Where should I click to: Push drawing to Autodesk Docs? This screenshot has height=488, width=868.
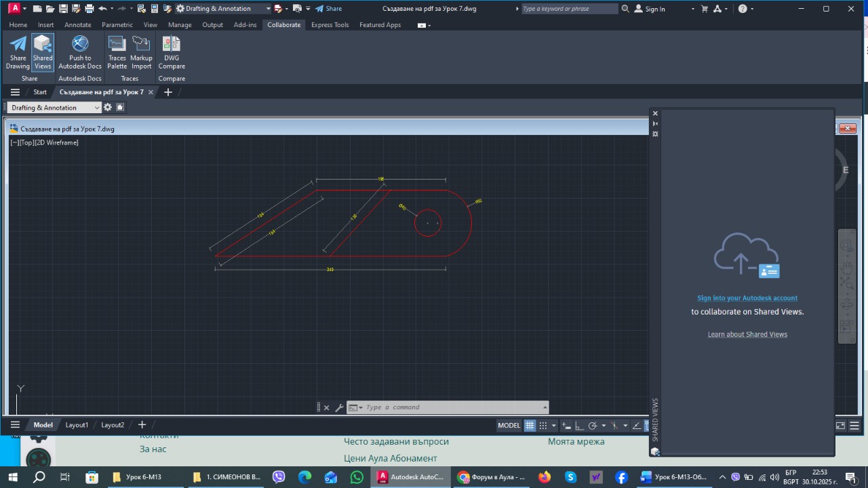[80, 52]
